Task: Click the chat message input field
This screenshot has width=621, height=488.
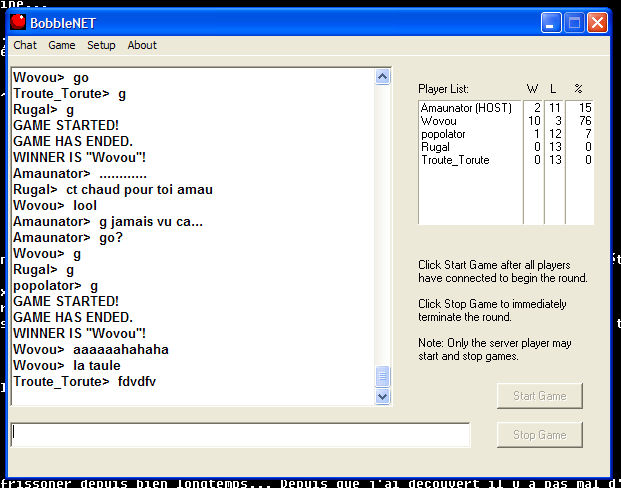Action: 240,435
